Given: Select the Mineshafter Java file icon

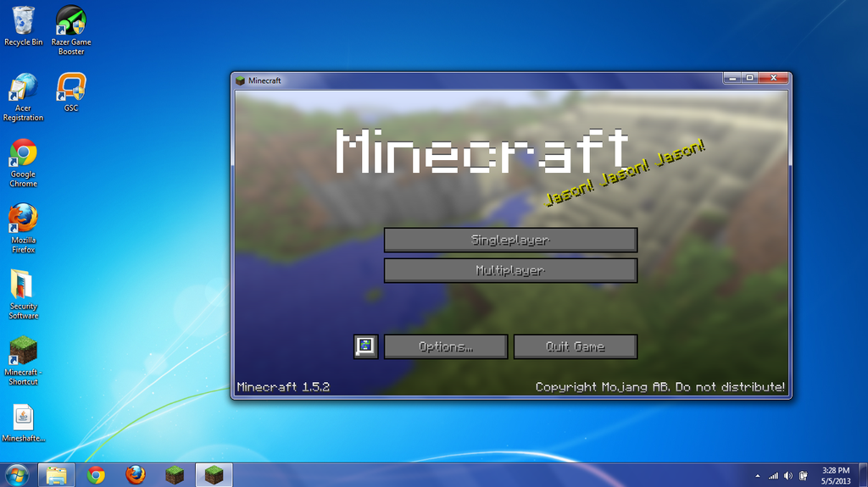Looking at the screenshot, I should pos(23,423).
